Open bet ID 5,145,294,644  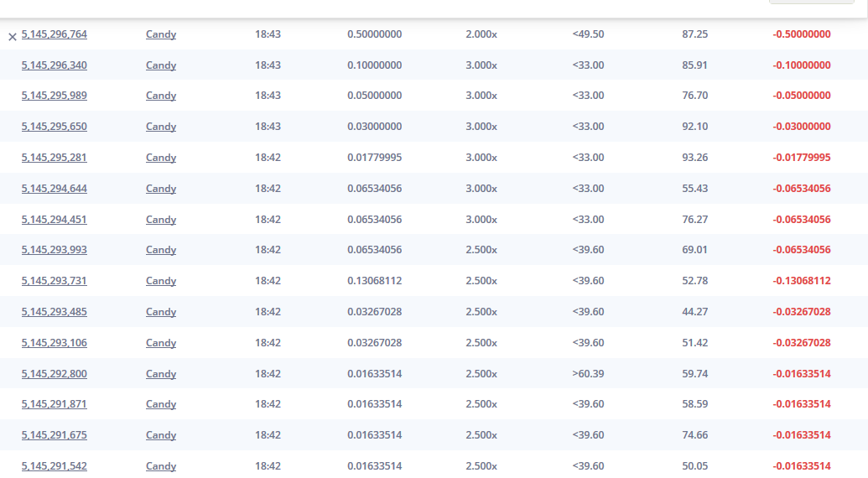coord(55,189)
